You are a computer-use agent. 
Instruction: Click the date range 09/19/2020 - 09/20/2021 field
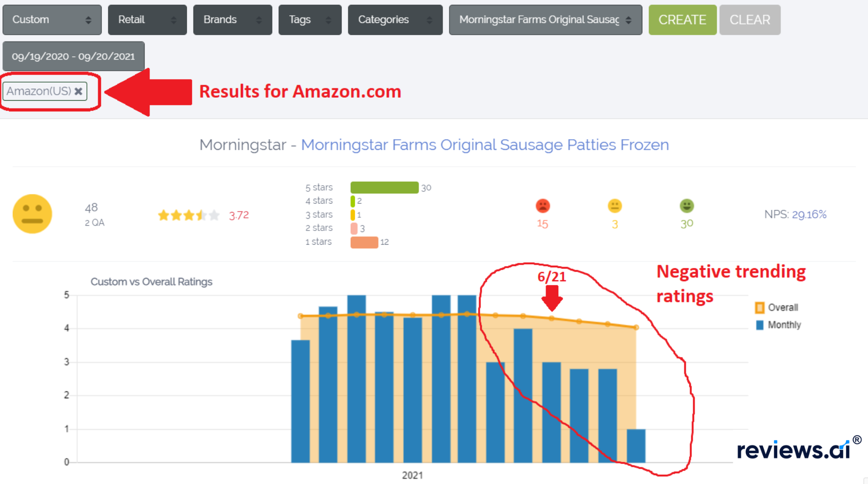click(73, 56)
